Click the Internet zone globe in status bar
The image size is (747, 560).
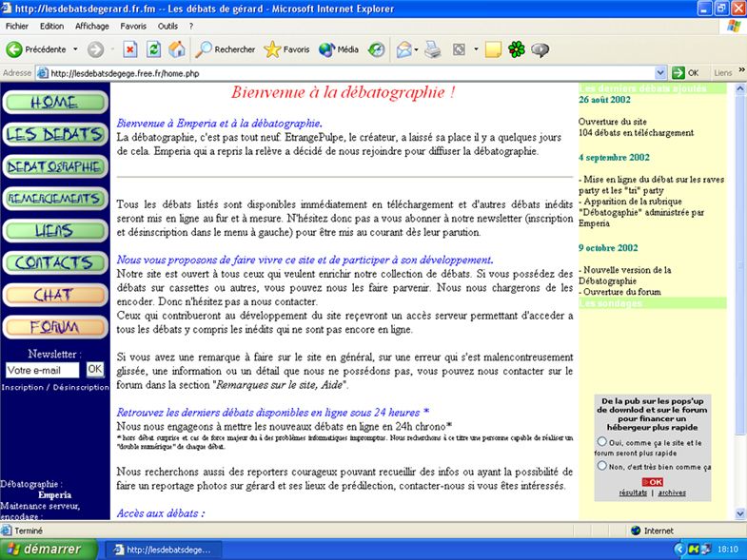[636, 531]
